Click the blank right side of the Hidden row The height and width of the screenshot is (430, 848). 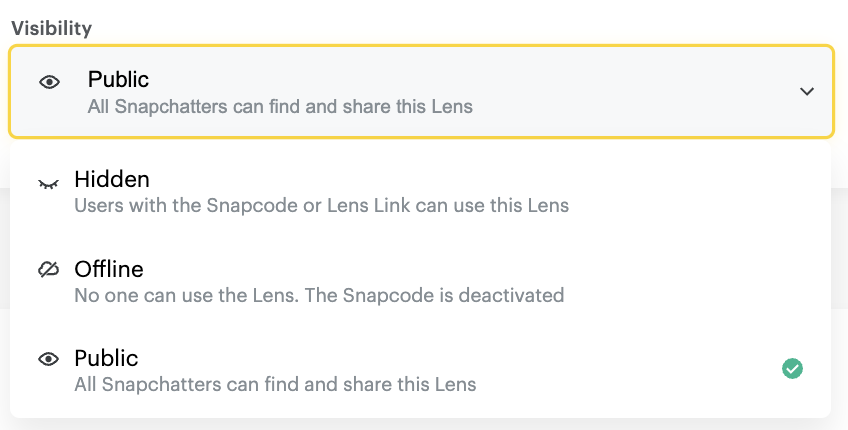700,192
